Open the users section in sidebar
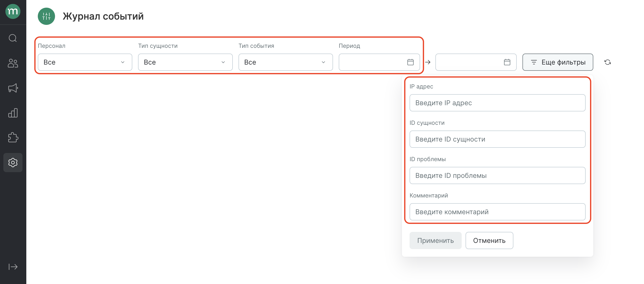644x284 pixels. coord(13,63)
